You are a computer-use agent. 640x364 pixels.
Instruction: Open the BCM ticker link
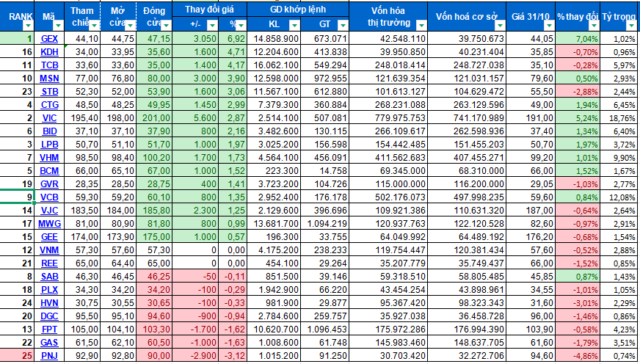50,171
